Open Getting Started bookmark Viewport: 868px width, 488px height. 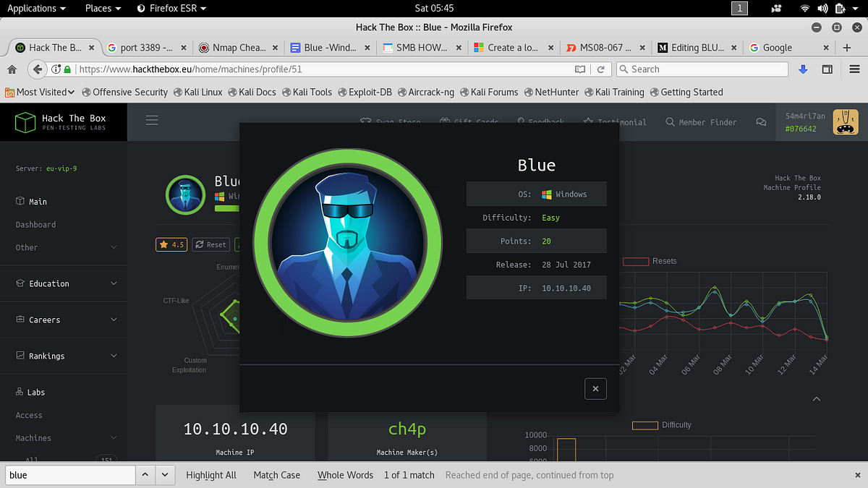[x=686, y=92]
